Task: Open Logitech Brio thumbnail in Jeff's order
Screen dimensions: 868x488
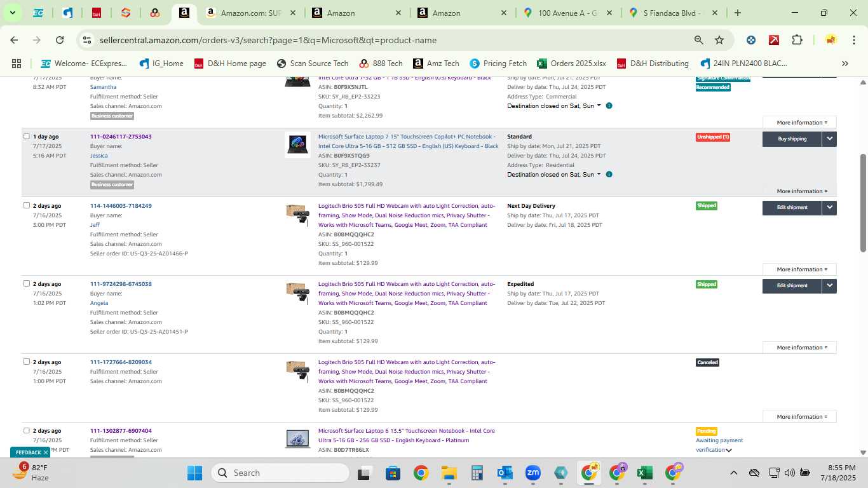Action: click(x=297, y=215)
